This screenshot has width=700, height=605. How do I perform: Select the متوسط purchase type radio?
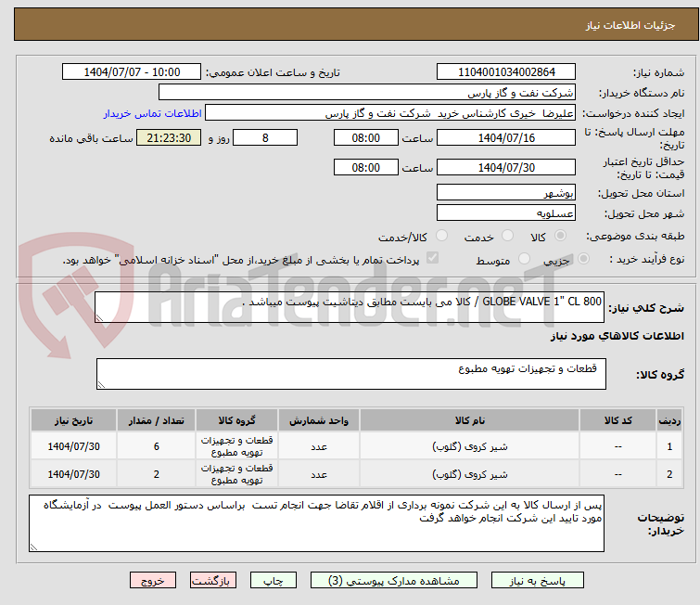click(526, 260)
